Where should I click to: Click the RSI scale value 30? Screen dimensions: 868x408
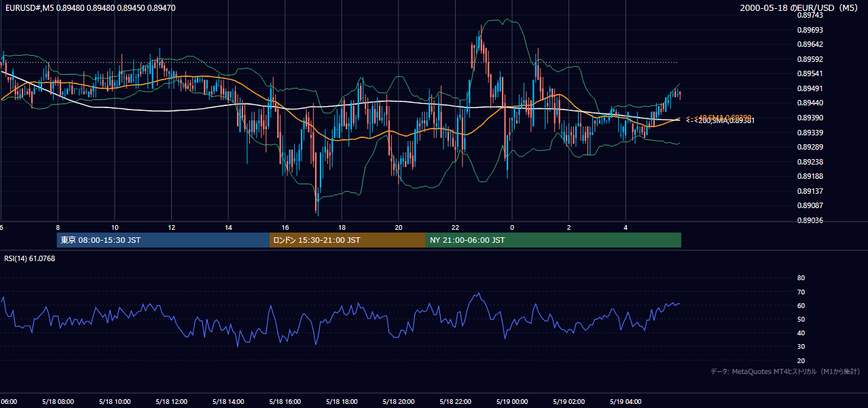click(x=801, y=347)
